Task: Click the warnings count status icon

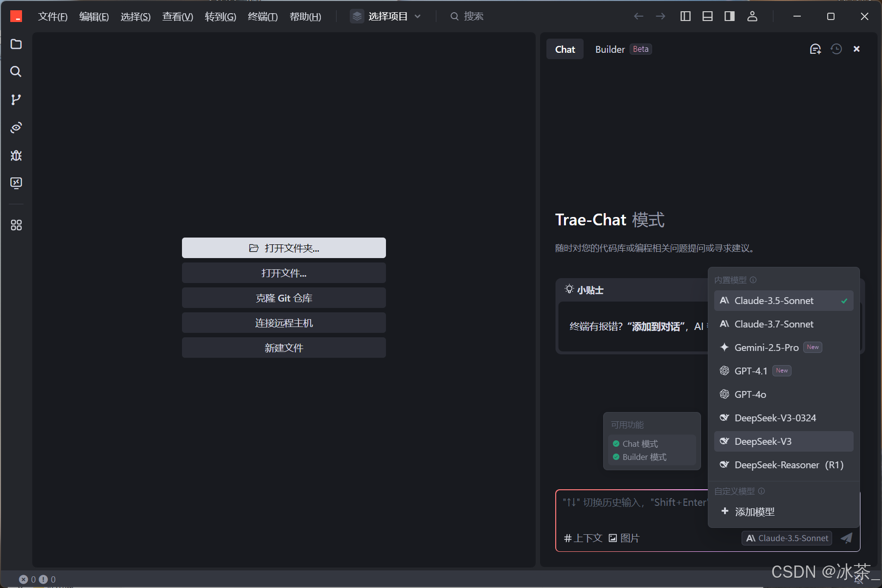Action: [47, 579]
